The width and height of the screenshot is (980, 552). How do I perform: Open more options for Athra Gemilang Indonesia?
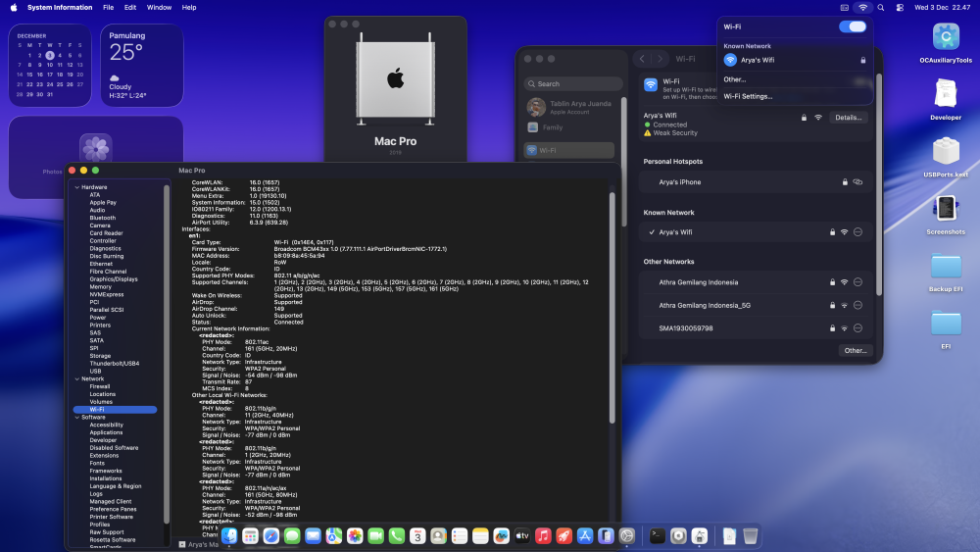857,282
